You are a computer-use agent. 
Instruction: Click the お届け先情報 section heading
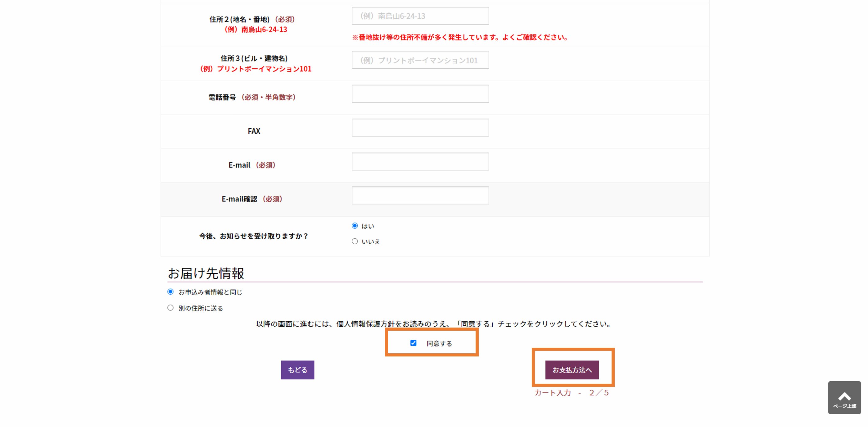(x=206, y=273)
